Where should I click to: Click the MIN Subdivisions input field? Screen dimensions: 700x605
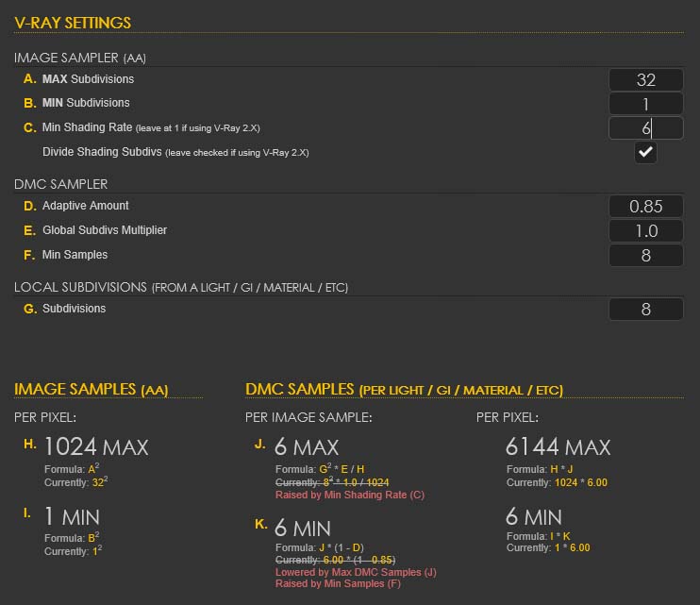click(x=645, y=104)
